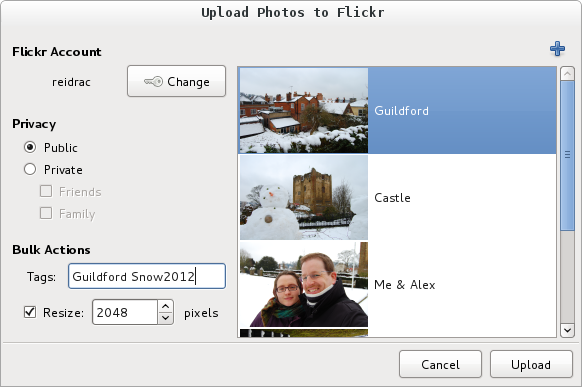
Task: Toggle the Friends checkbox
Action: 46,191
